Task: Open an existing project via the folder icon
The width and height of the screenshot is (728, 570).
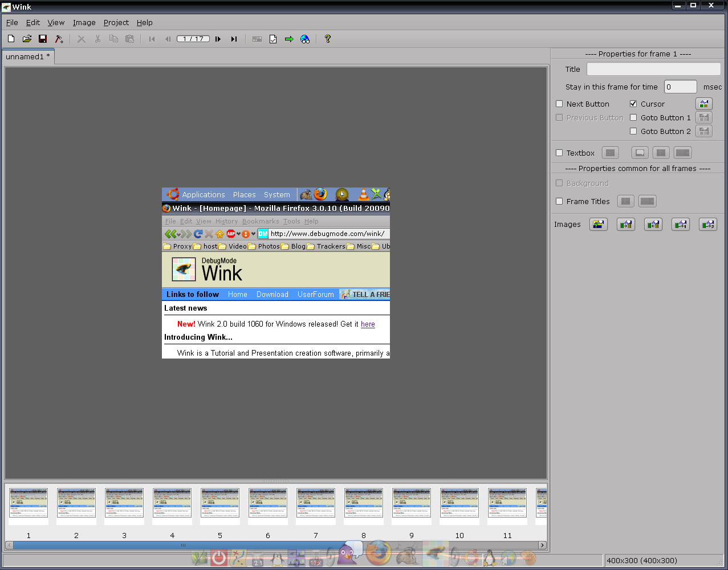Action: click(x=27, y=39)
